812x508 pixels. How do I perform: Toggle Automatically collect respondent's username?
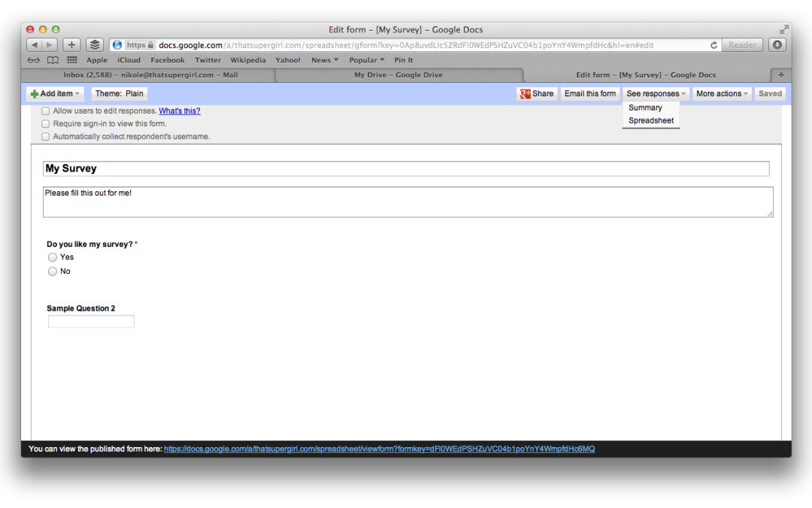(x=46, y=137)
